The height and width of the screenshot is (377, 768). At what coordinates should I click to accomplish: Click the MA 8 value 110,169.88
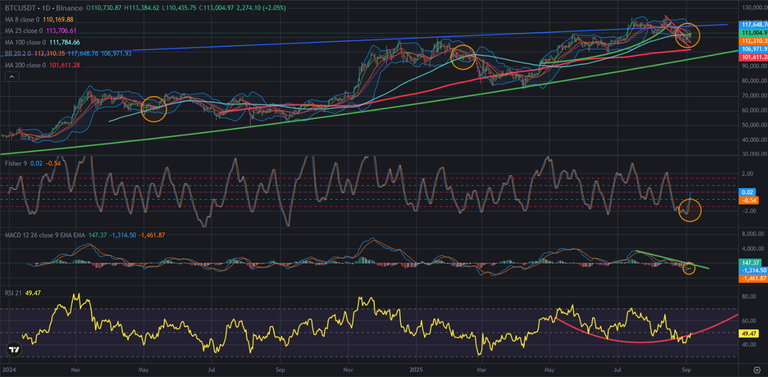point(57,20)
